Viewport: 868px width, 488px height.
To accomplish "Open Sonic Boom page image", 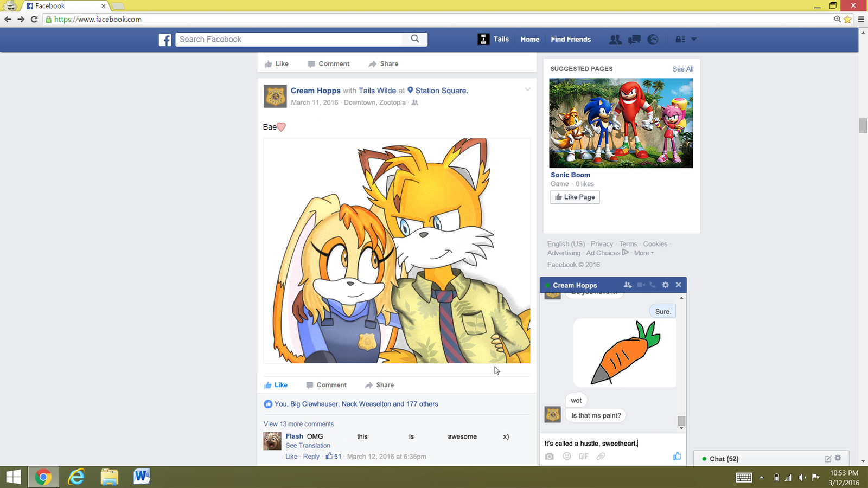I will point(621,123).
